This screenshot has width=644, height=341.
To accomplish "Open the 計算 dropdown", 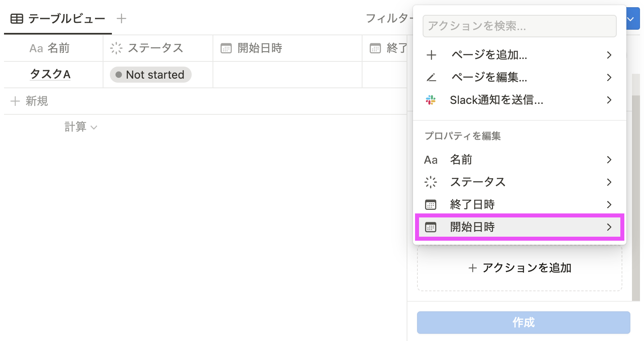I will click(81, 127).
